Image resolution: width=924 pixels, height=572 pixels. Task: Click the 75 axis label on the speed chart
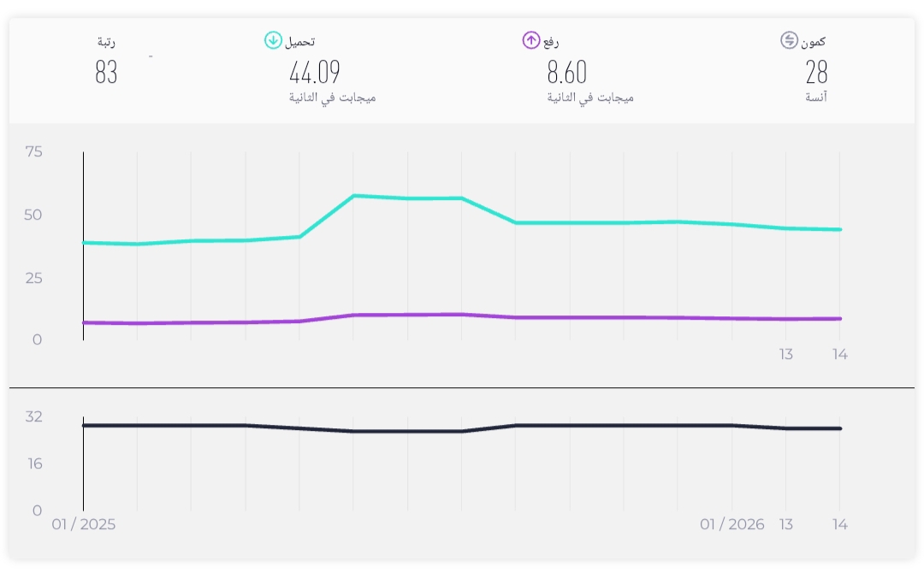[34, 152]
